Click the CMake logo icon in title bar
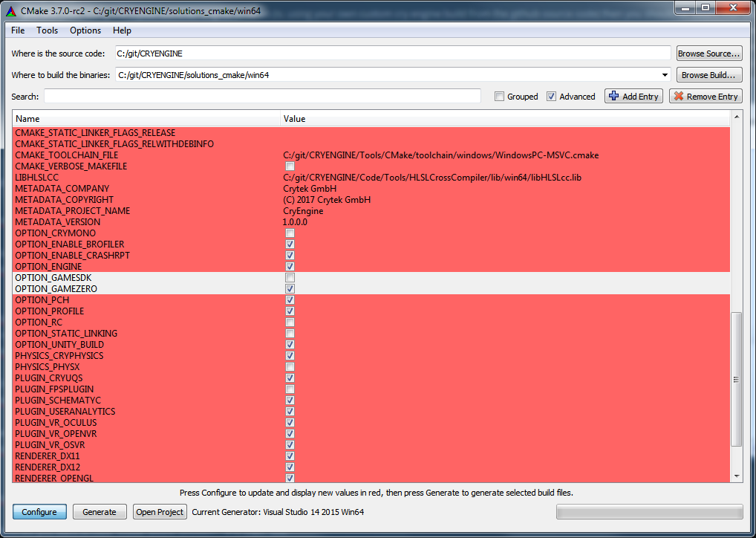The image size is (756, 538). pos(11,10)
